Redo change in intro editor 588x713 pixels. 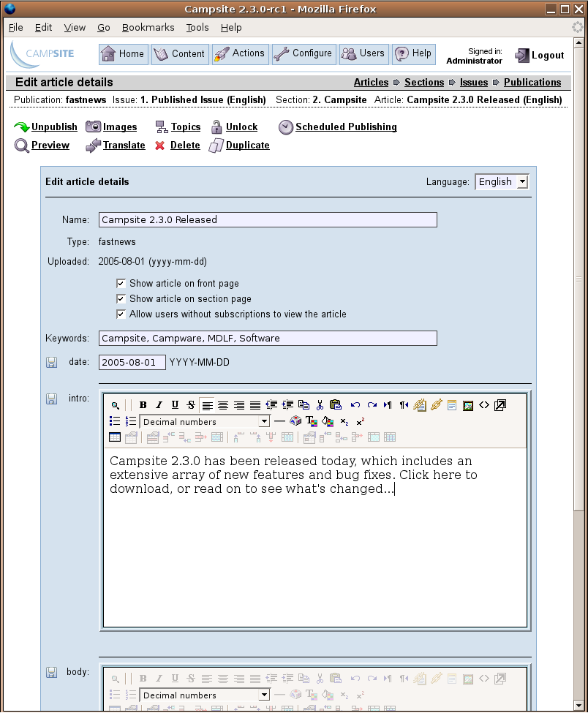[372, 404]
